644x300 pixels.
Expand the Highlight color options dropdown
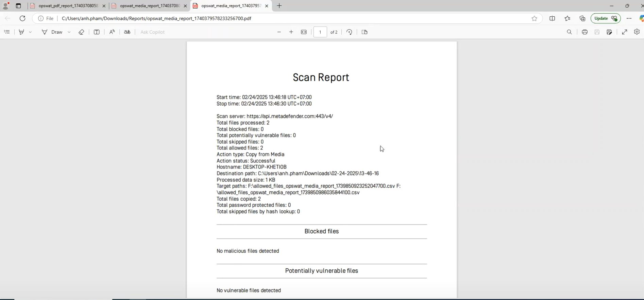[x=30, y=32]
